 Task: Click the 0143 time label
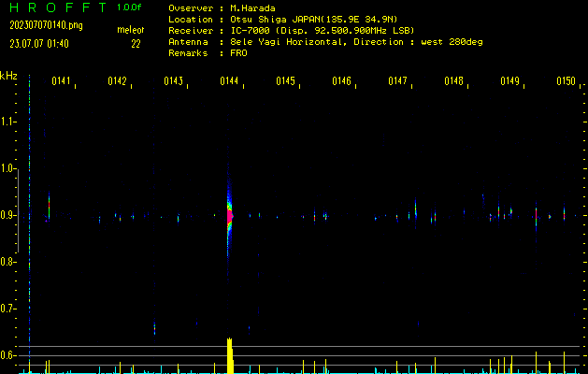point(174,82)
